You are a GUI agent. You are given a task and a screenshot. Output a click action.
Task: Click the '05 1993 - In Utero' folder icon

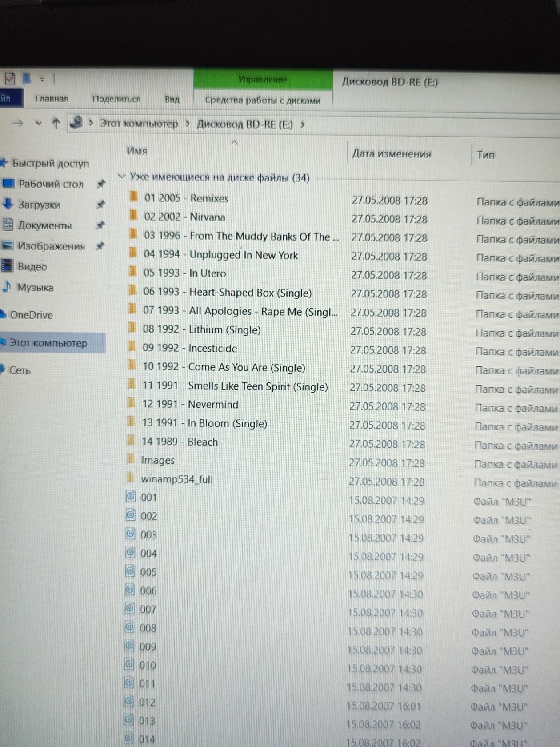[x=132, y=272]
